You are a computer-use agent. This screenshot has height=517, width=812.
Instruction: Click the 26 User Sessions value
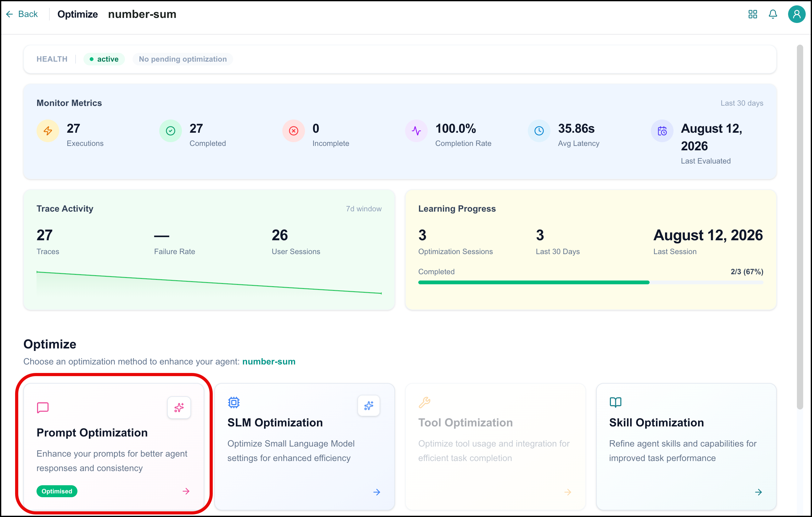click(x=279, y=235)
